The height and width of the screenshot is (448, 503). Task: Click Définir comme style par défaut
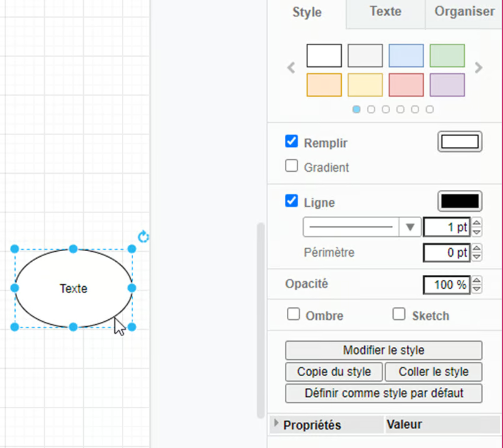(384, 394)
